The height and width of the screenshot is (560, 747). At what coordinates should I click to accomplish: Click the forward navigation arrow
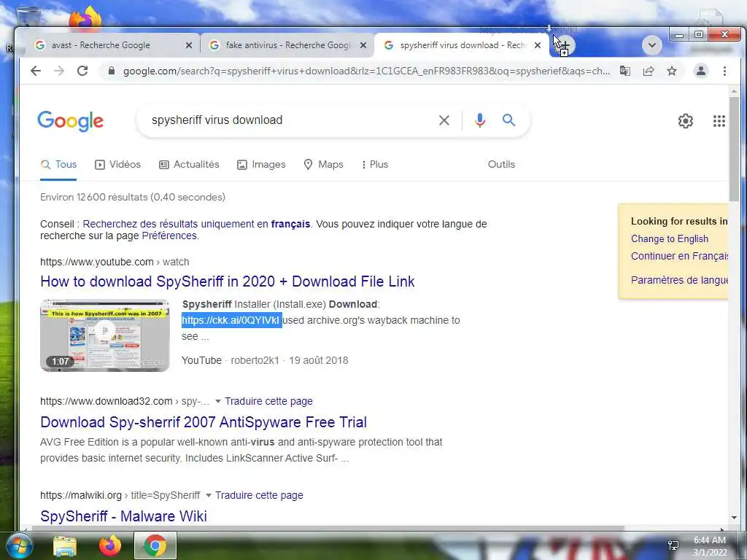[x=59, y=71]
